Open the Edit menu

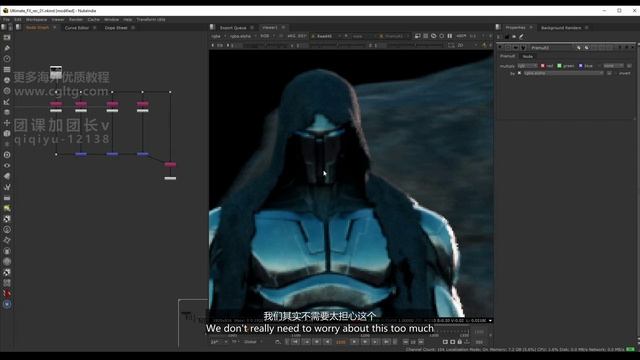tap(18, 20)
